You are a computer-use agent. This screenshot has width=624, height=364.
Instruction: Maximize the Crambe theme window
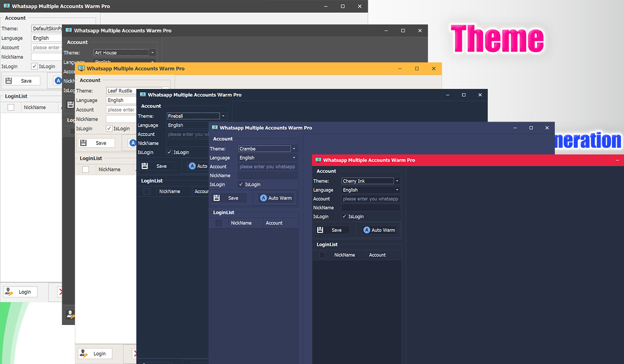[x=531, y=127]
